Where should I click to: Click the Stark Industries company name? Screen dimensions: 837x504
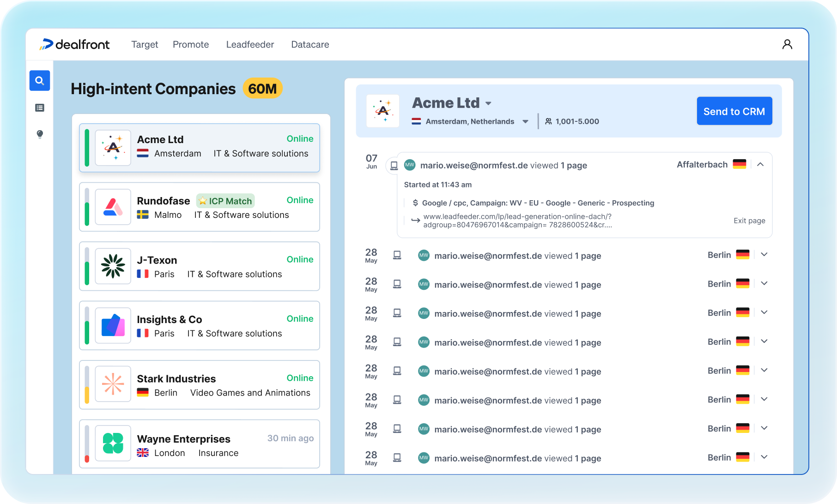[176, 379]
